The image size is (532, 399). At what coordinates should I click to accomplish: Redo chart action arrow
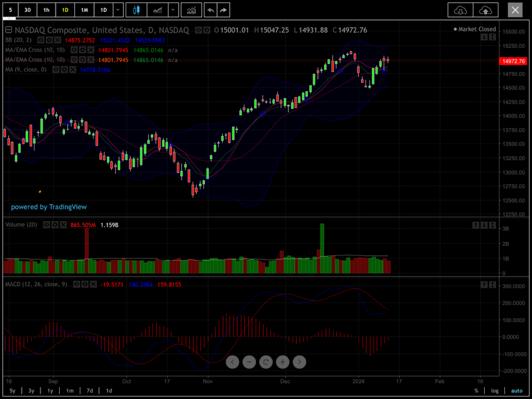click(223, 10)
